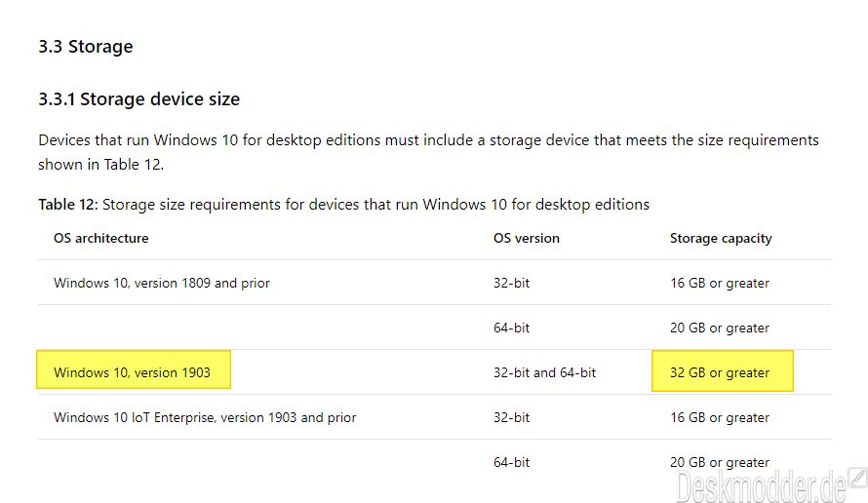Select "Windows 10, version 1809 and prior" cell
The height and width of the screenshot is (503, 868).
[162, 283]
